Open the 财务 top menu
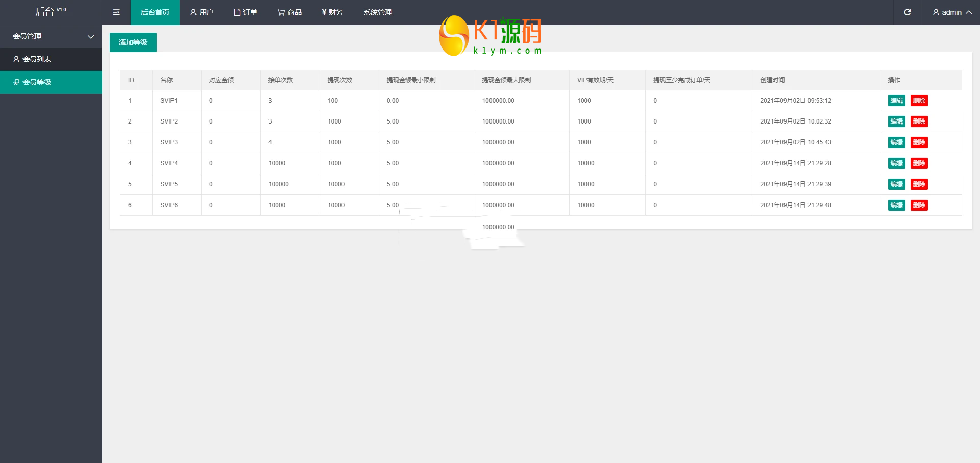980x463 pixels. [x=332, y=12]
